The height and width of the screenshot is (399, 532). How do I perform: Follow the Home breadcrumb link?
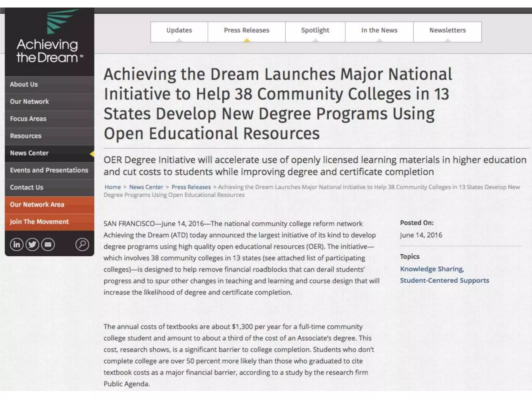112,187
